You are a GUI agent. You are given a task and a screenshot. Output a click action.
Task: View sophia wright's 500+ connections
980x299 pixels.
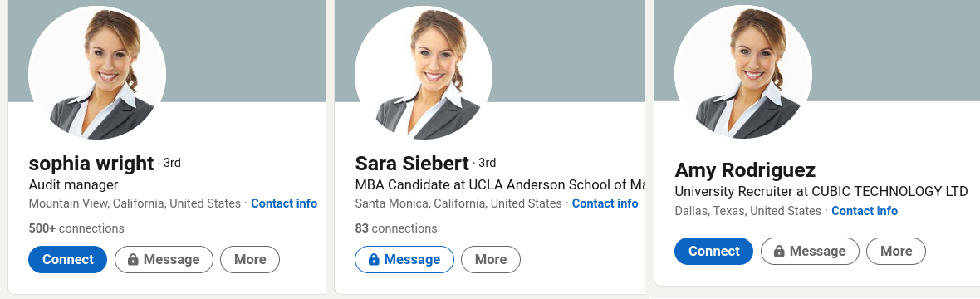(x=76, y=228)
